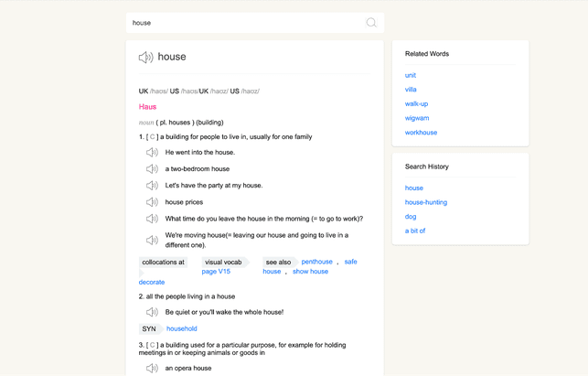Screen dimensions: 588x376
Task: Select "villa" in Related Words
Action: 411,90
